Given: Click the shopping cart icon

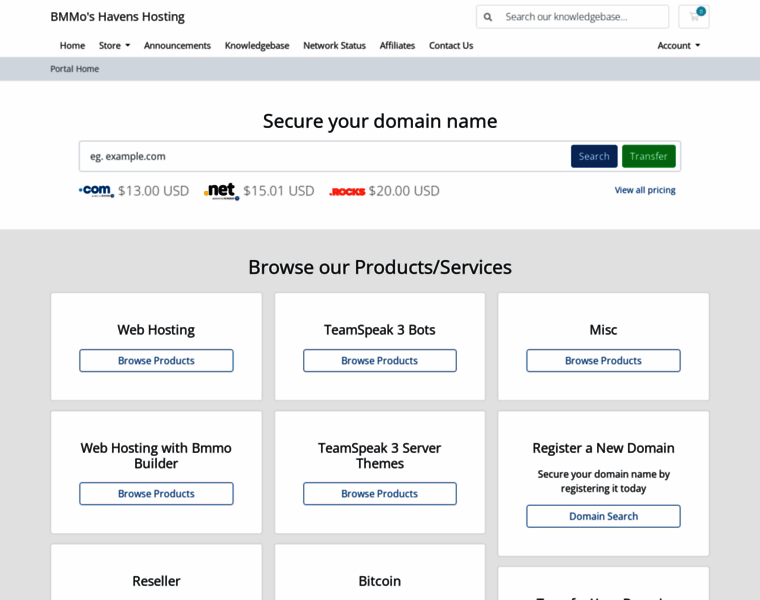Looking at the screenshot, I should pyautogui.click(x=694, y=16).
